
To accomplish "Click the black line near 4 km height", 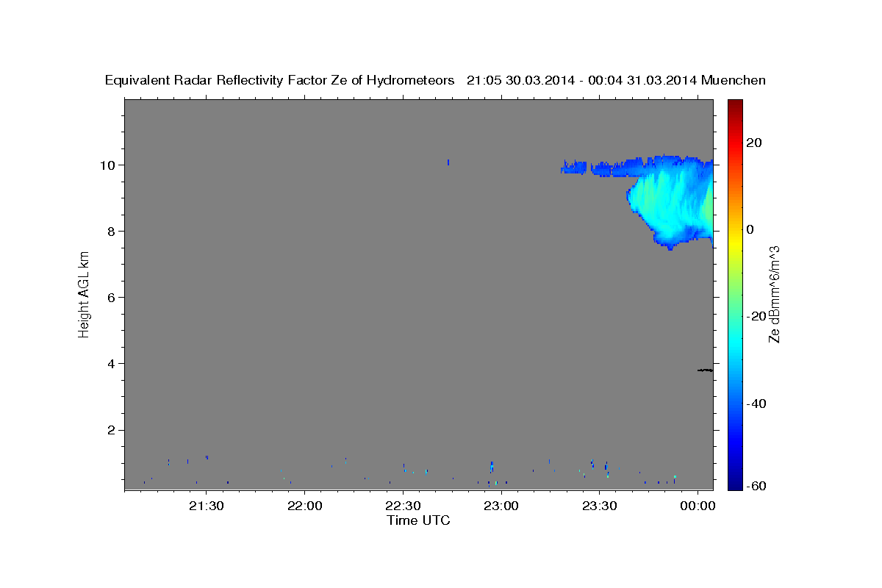I will pyautogui.click(x=705, y=370).
